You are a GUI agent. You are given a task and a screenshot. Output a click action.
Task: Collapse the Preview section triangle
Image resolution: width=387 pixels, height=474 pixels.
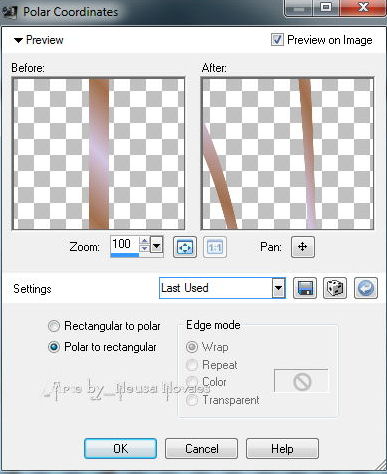click(18, 40)
